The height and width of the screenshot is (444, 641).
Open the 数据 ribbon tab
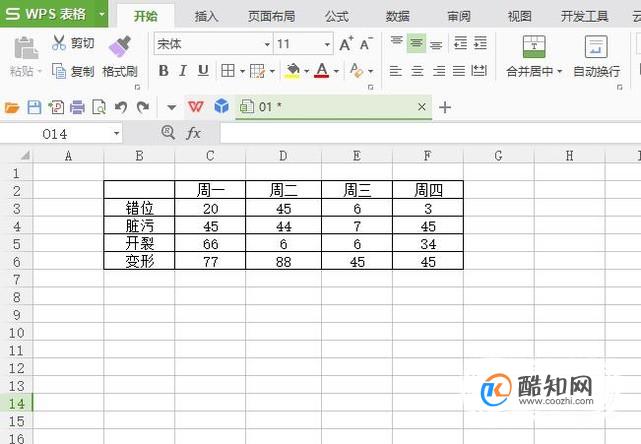(397, 16)
